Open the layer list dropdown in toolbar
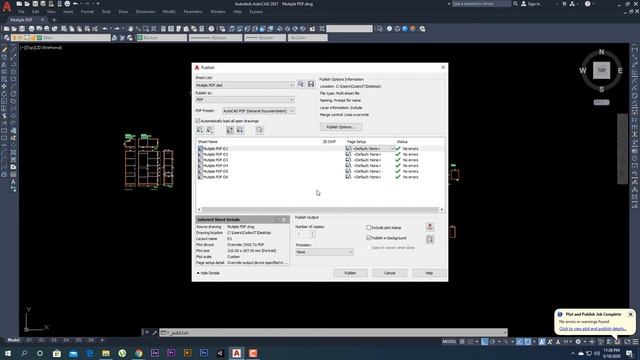Screen dimensions: 640x360 pos(62,38)
